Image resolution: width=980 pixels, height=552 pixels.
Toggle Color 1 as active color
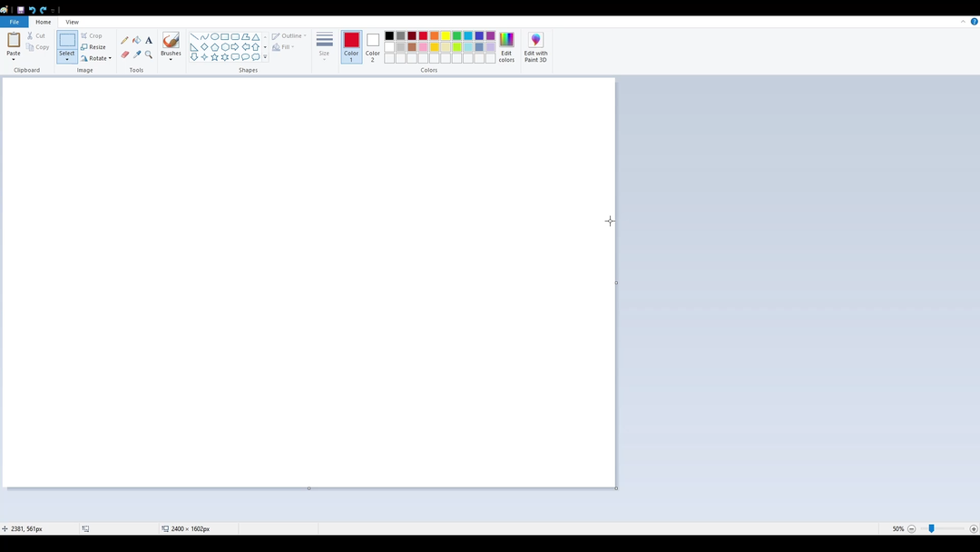tap(351, 46)
